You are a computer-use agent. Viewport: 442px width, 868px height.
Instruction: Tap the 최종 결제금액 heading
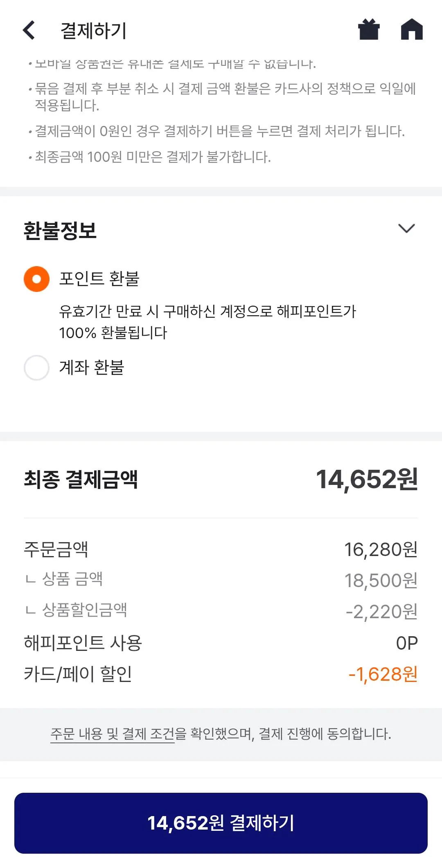81,479
